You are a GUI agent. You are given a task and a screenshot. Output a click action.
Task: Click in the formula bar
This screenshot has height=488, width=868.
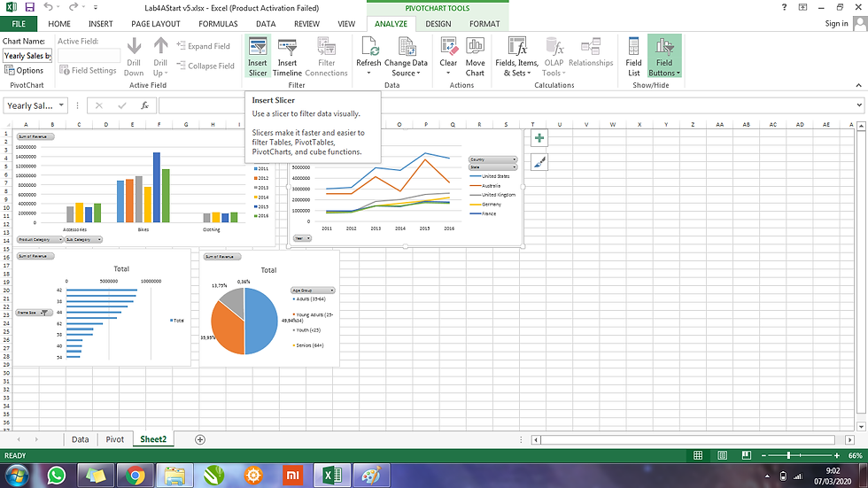tap(505, 105)
